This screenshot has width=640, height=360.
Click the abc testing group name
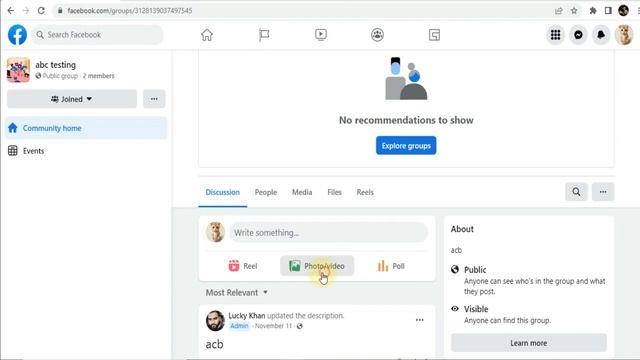tap(56, 64)
